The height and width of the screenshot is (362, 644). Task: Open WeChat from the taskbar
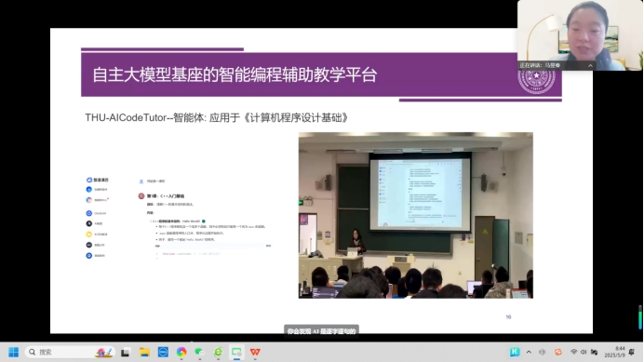pos(199,352)
